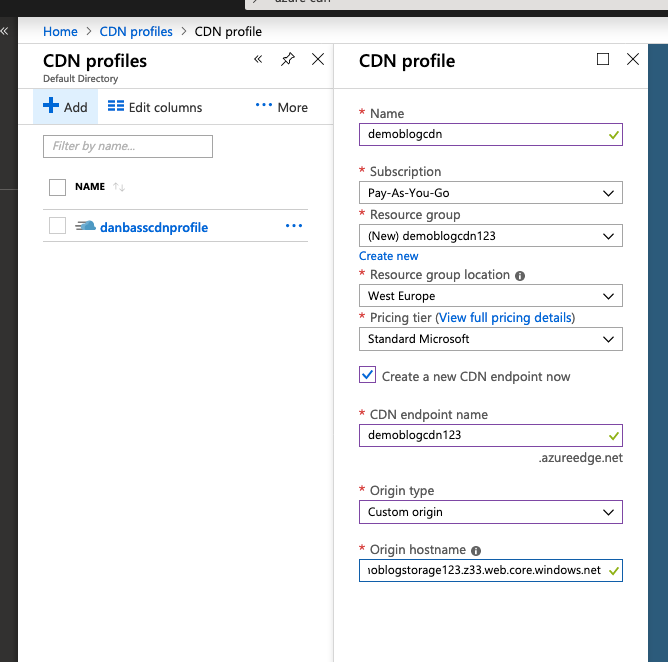Open the West Europe location dropdown
Image resolution: width=668 pixels, height=662 pixels.
coord(491,296)
